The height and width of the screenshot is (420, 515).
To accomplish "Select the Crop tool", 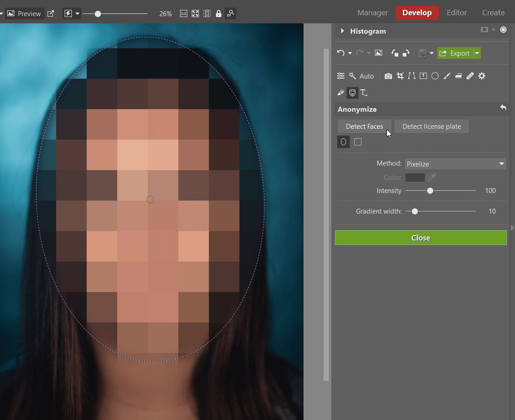I will coord(400,76).
